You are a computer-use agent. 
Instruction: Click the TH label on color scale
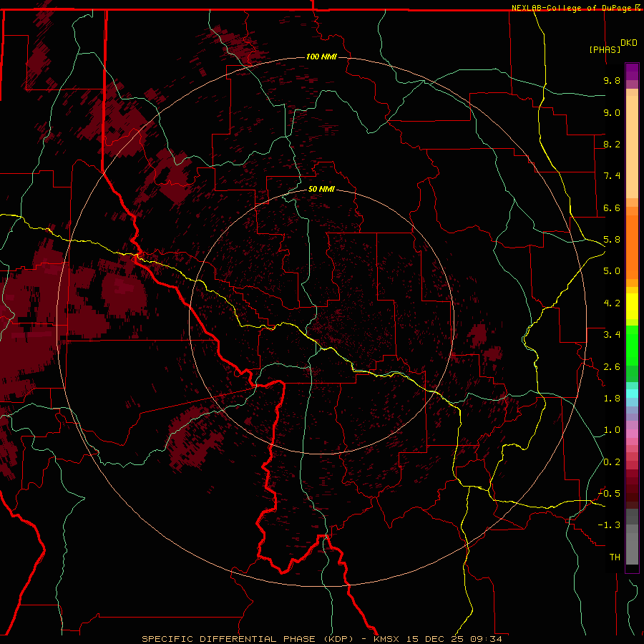point(615,557)
